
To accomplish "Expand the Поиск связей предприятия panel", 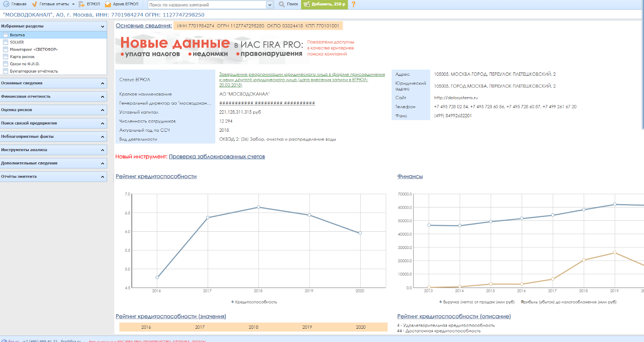I will click(x=53, y=123).
